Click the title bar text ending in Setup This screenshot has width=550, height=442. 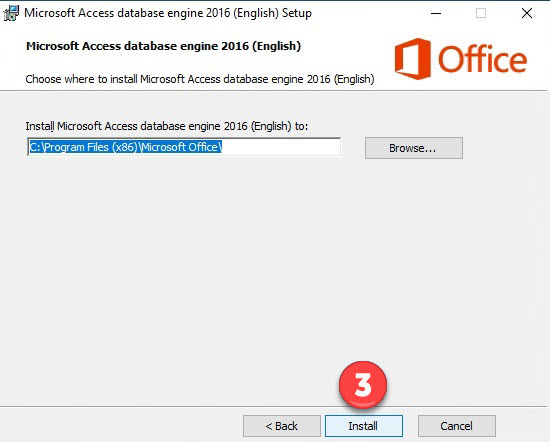(x=168, y=13)
